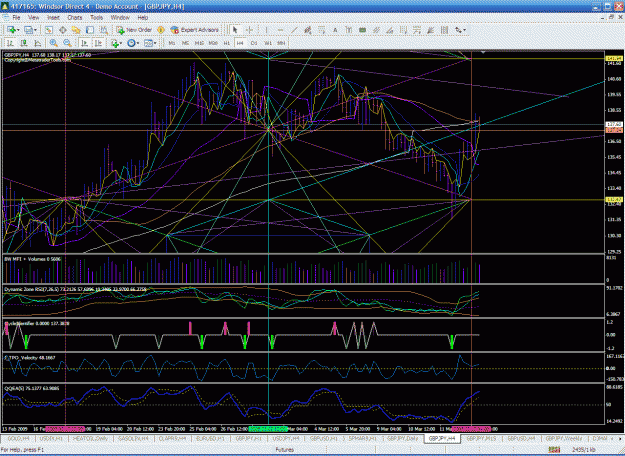Switch timeframe to M5

[x=185, y=43]
